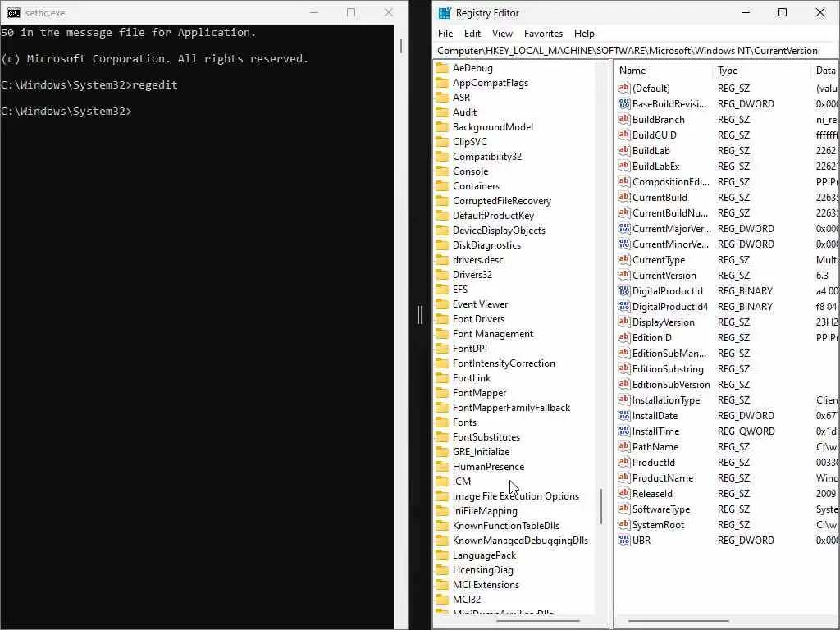Click the tree pane horizontal scrollbar
The image size is (840, 630).
pos(538,621)
